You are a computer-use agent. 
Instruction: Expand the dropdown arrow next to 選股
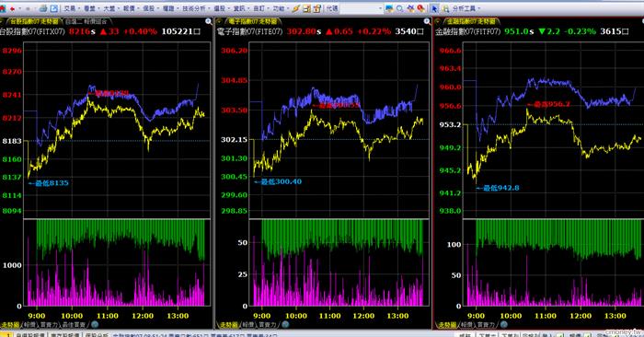coord(228,8)
